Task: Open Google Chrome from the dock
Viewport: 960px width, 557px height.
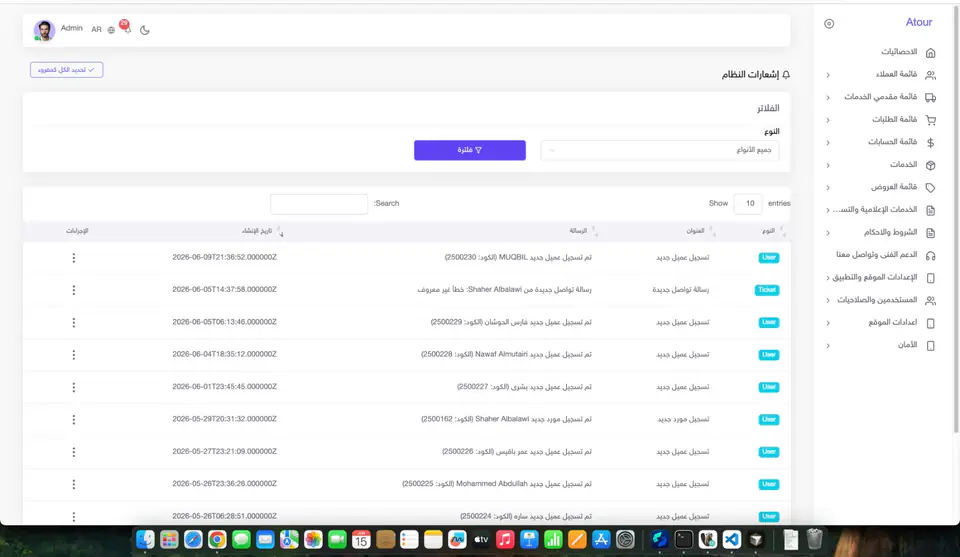Action: coord(217,539)
